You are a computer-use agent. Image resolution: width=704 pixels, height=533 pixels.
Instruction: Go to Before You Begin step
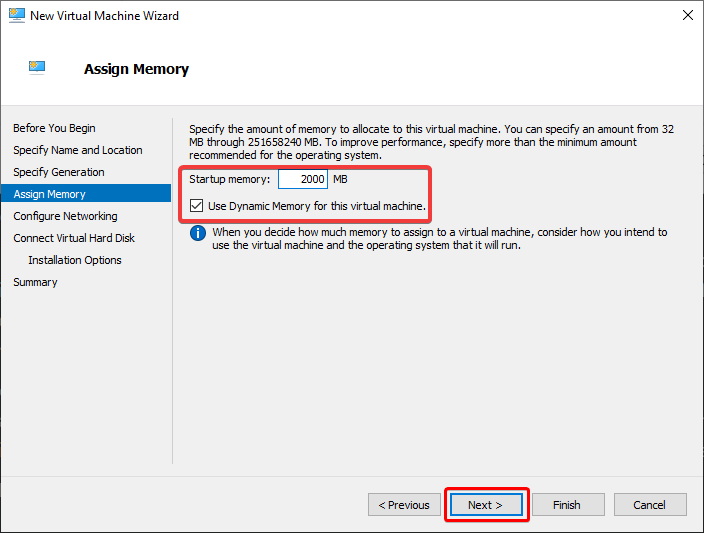click(x=54, y=128)
